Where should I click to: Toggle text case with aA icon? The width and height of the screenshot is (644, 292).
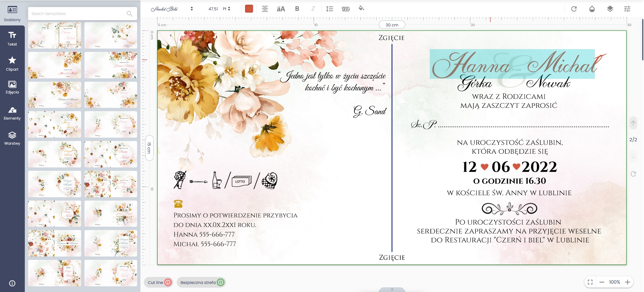[281, 9]
